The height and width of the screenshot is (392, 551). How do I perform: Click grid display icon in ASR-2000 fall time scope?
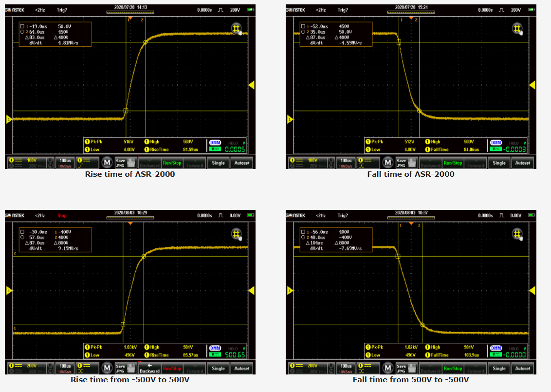pos(517,28)
